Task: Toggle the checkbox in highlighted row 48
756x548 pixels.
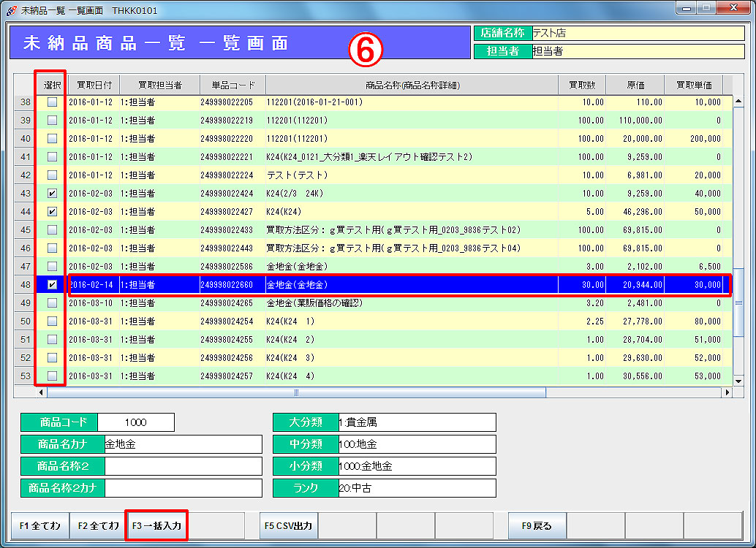Action: pyautogui.click(x=52, y=285)
